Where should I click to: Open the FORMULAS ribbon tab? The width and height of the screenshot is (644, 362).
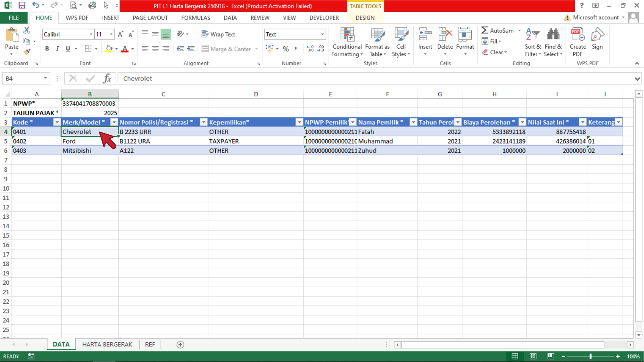click(x=196, y=18)
